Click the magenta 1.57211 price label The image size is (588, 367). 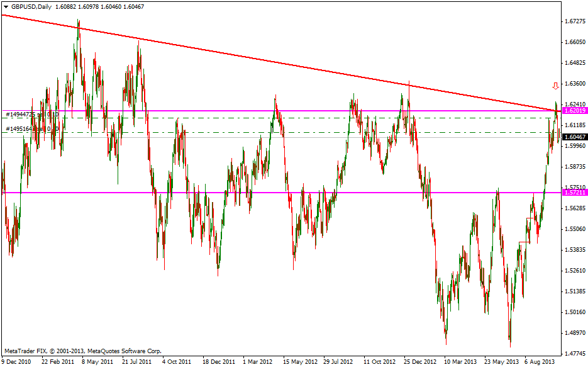(x=575, y=192)
